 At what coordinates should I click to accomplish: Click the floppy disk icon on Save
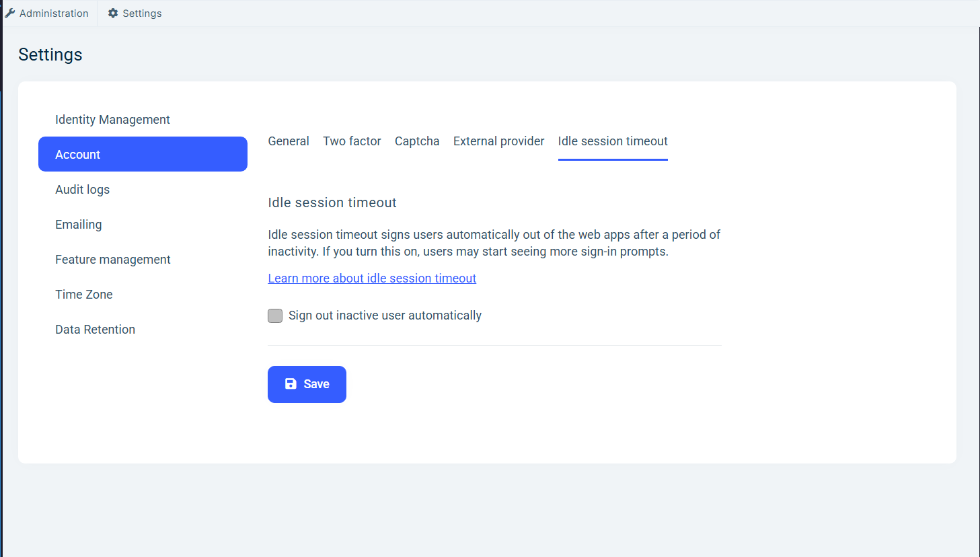point(291,383)
